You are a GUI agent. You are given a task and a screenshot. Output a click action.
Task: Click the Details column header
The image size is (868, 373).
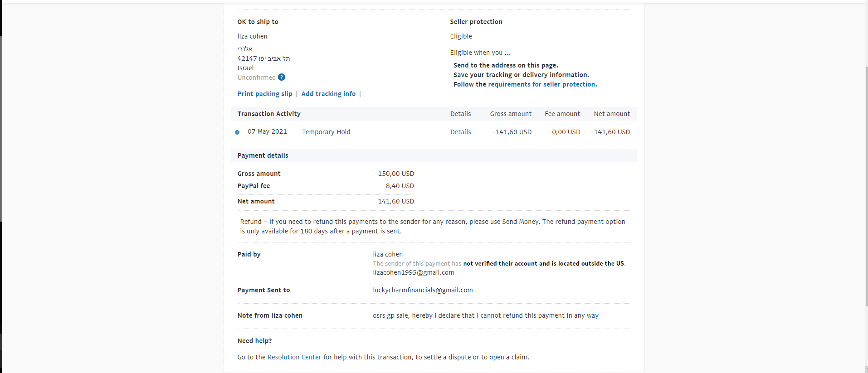pos(460,114)
